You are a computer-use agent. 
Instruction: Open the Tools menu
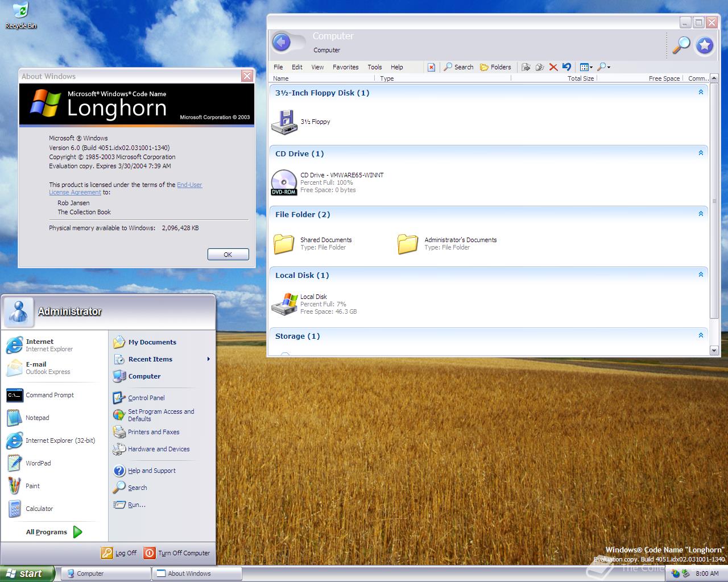click(374, 67)
